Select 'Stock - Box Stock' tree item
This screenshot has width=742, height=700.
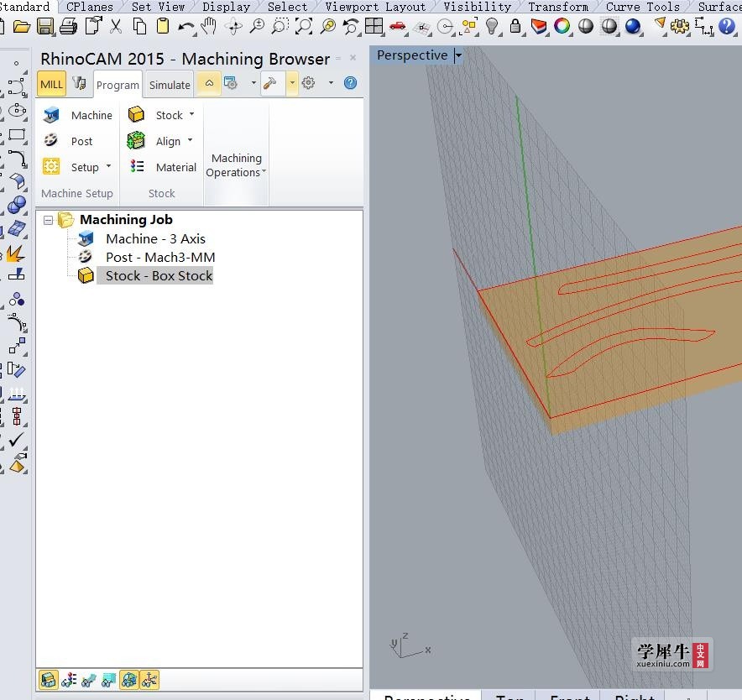tap(159, 275)
